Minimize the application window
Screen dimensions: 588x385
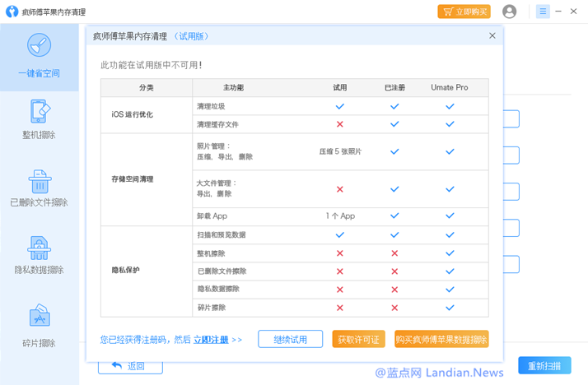(x=560, y=12)
